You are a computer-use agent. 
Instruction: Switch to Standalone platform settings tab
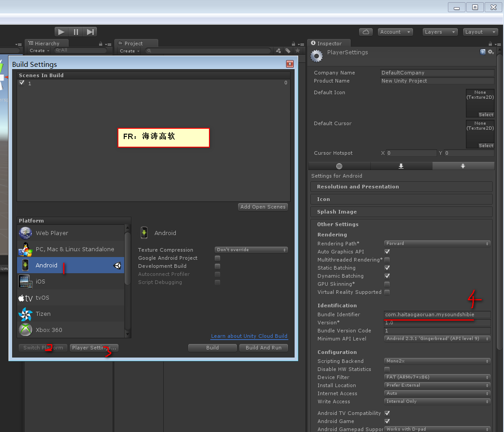(x=401, y=166)
